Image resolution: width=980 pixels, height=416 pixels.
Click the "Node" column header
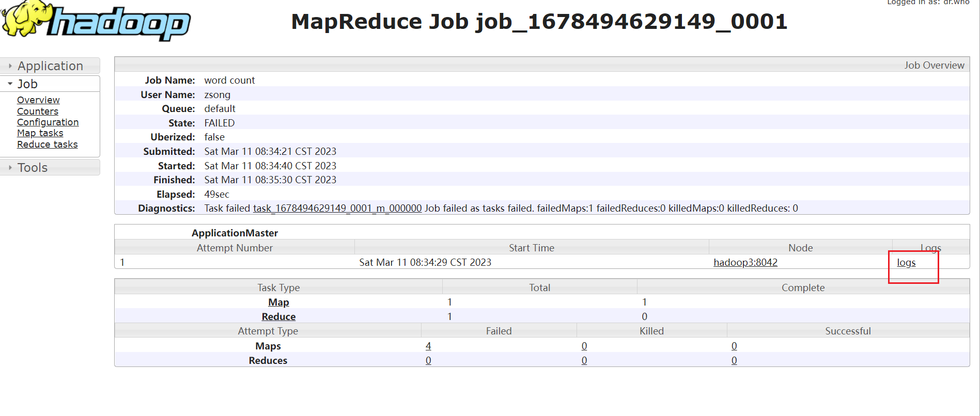point(801,248)
